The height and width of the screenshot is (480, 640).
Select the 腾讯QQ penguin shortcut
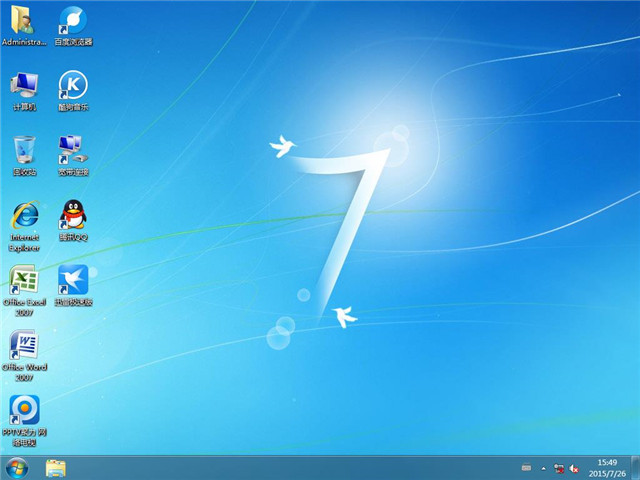click(73, 221)
